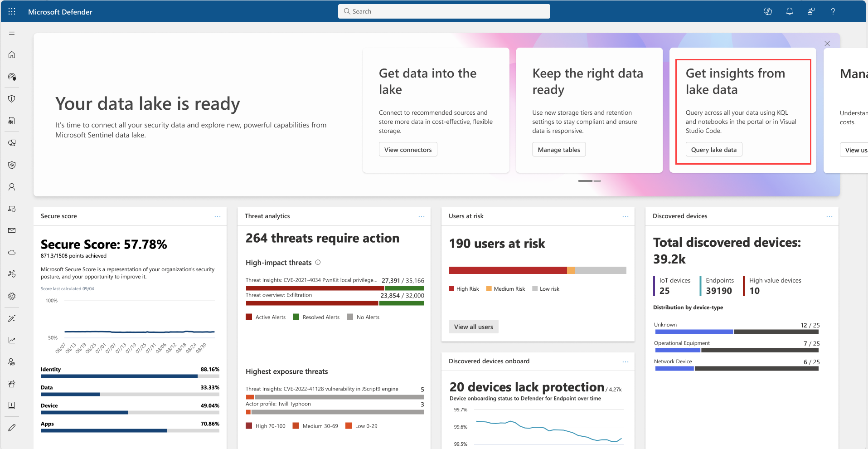
Task: Click the High value devices count 10
Action: tap(754, 291)
